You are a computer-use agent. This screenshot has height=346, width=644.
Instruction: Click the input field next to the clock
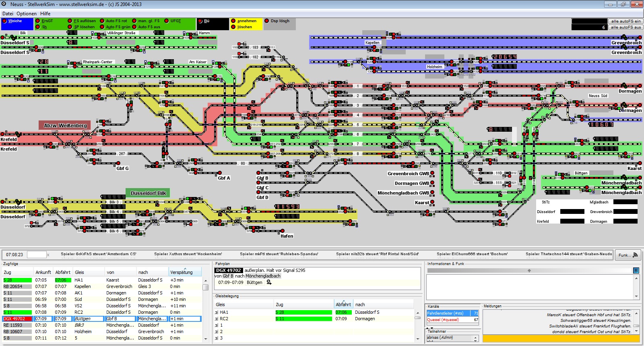(36, 255)
